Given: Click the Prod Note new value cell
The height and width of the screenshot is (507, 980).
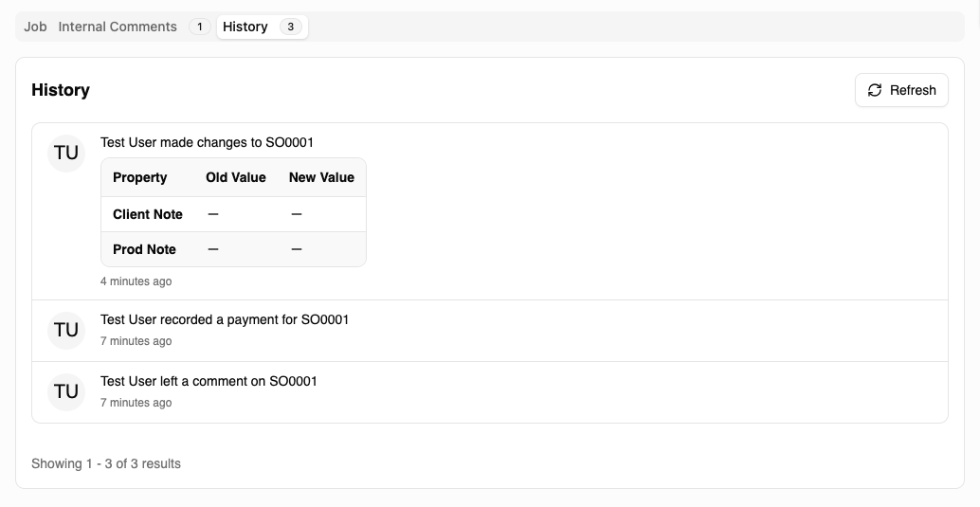Looking at the screenshot, I should point(297,249).
